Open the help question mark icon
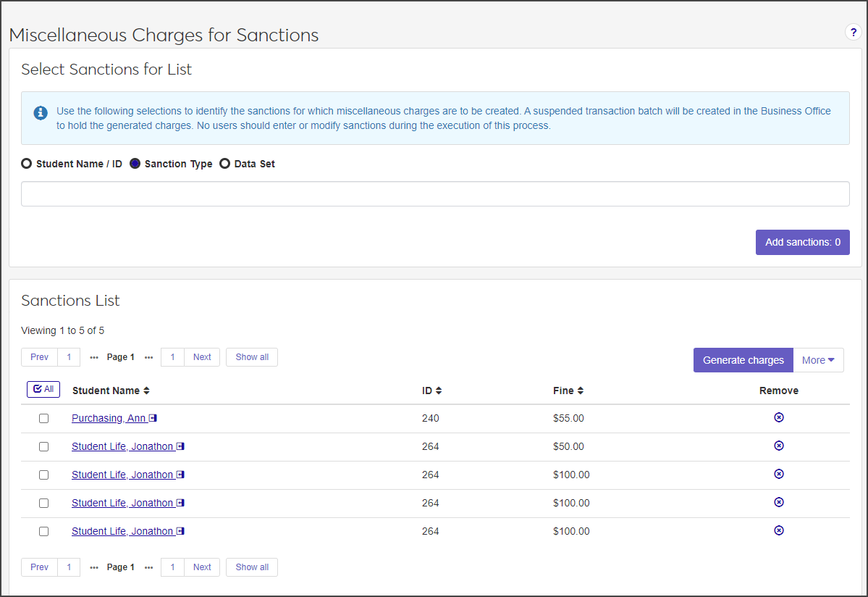Image resolution: width=868 pixels, height=597 pixels. pos(854,33)
